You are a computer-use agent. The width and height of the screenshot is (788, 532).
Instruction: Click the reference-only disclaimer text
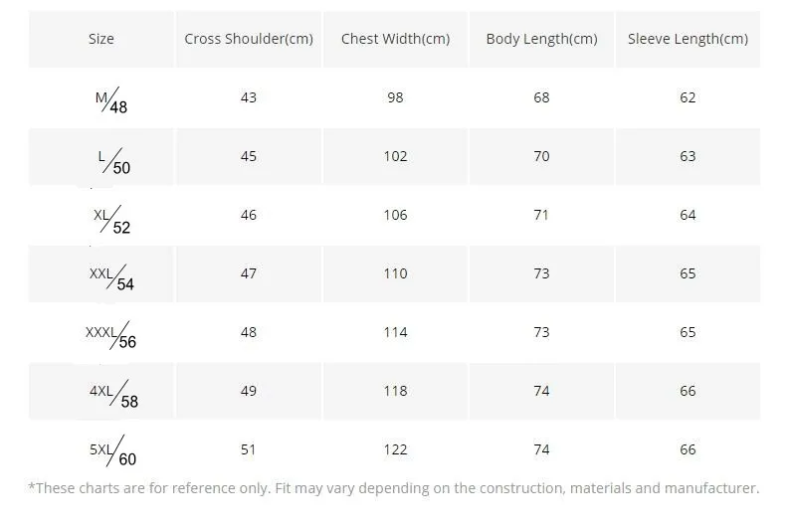(x=394, y=488)
